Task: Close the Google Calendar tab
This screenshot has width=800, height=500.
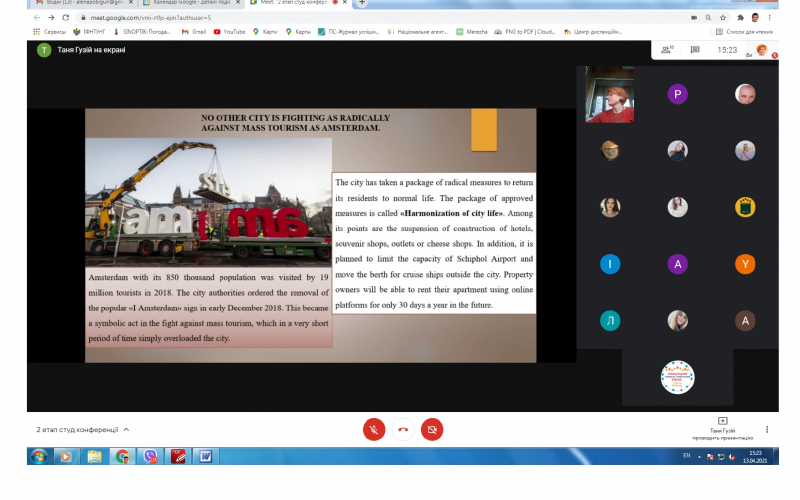Action: point(238,3)
